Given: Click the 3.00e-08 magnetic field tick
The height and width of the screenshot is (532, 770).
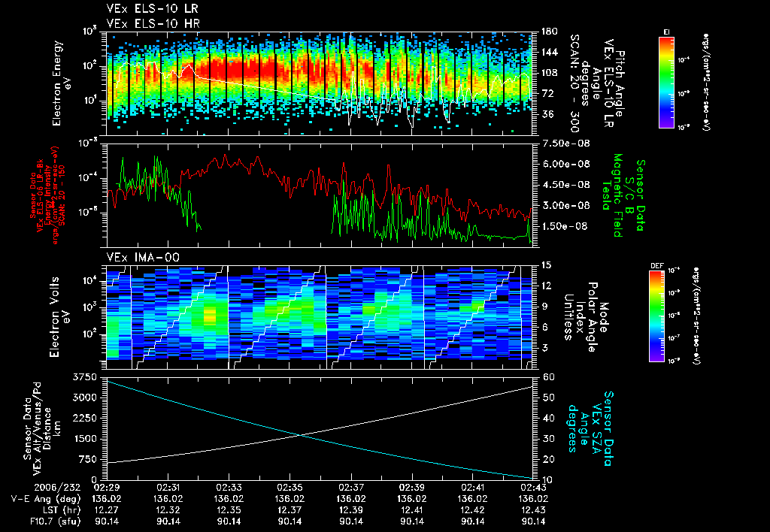Looking at the screenshot, I should (x=565, y=205).
